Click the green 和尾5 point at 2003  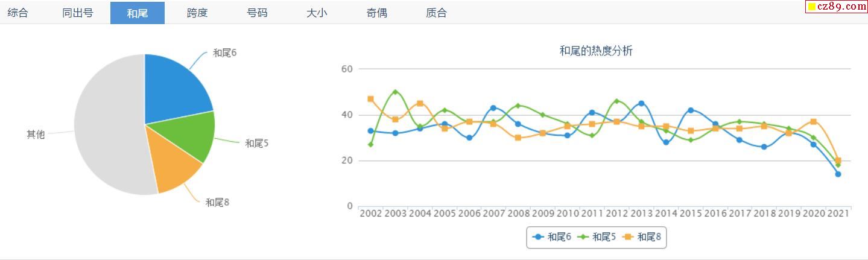[x=395, y=92]
